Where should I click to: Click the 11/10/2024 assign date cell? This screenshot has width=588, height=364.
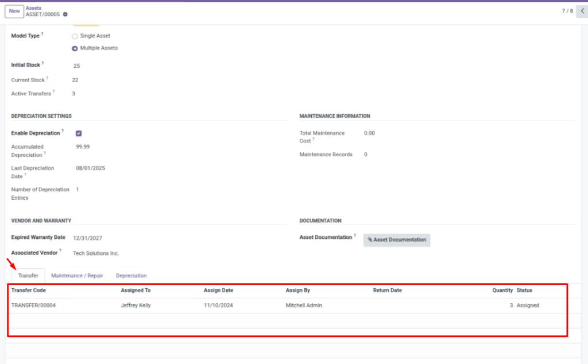coord(218,305)
